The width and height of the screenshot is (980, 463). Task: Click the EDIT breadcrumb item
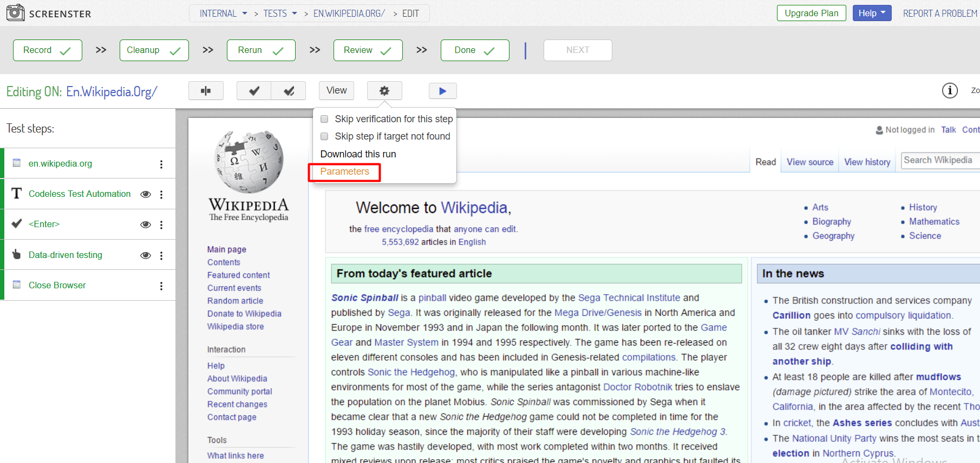pos(410,14)
